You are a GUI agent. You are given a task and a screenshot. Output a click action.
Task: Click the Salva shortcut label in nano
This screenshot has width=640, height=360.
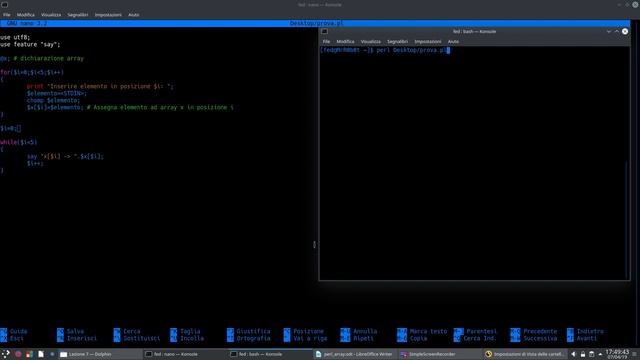tap(76, 331)
